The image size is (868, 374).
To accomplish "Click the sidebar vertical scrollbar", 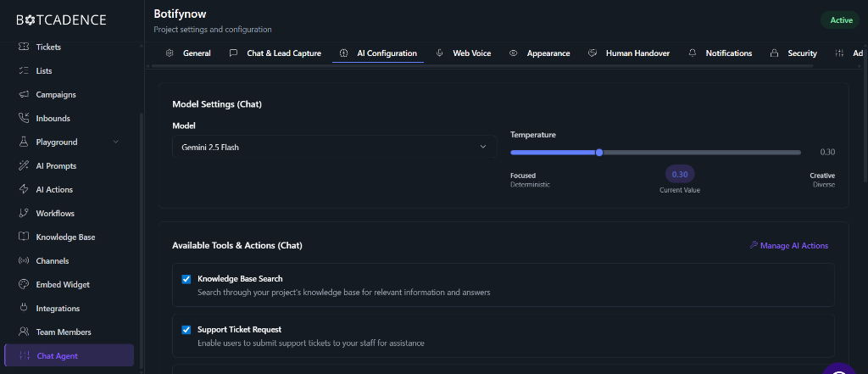I will tap(141, 241).
